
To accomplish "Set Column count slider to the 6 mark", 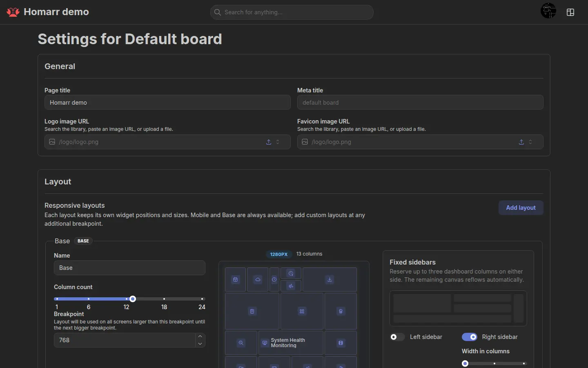I will 89,299.
